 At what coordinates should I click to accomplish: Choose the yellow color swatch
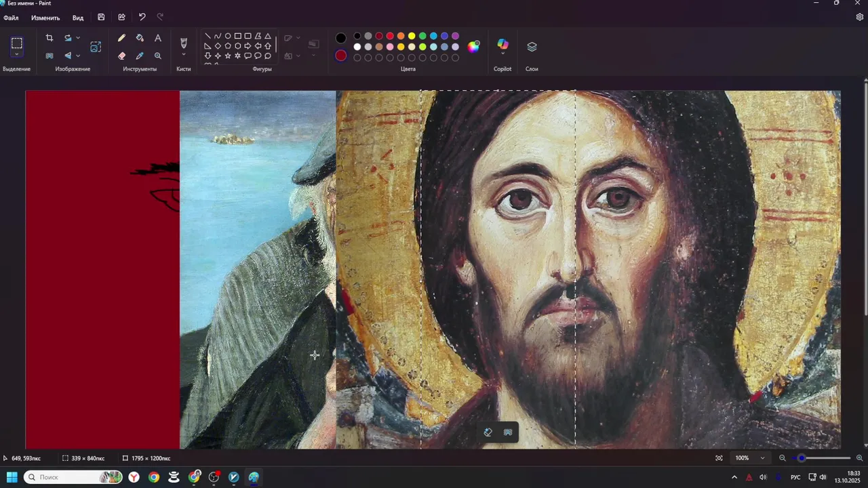(x=412, y=36)
